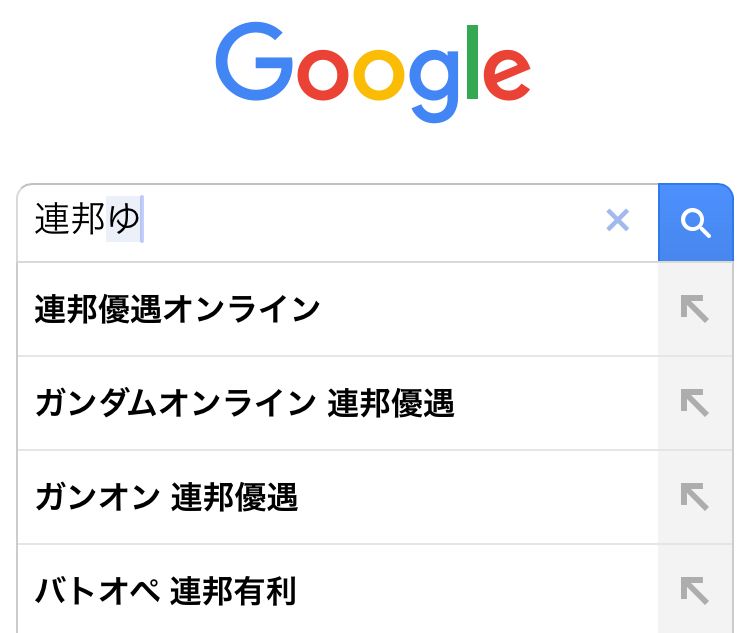Pick the ガンオン 連邦優遇 suggestion
The image size is (750, 633).
click(166, 497)
